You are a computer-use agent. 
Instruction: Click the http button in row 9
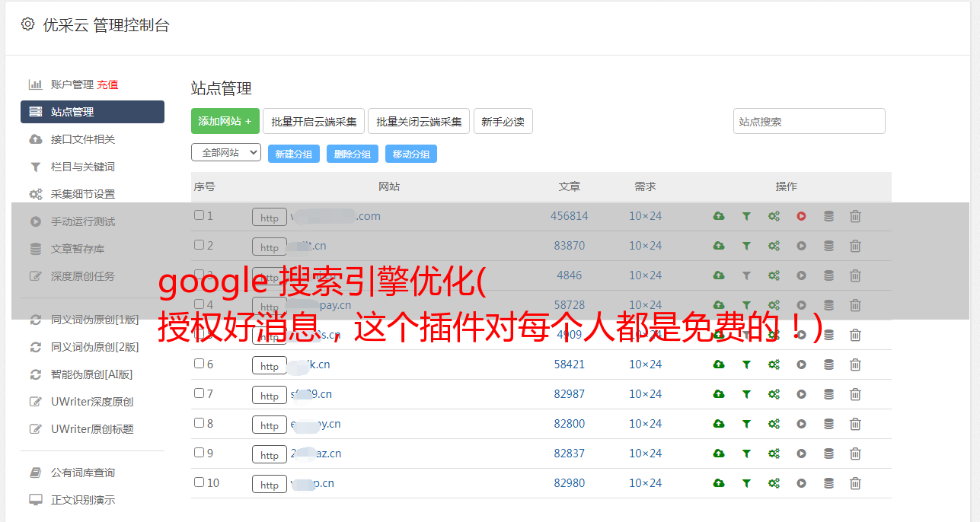pos(270,454)
